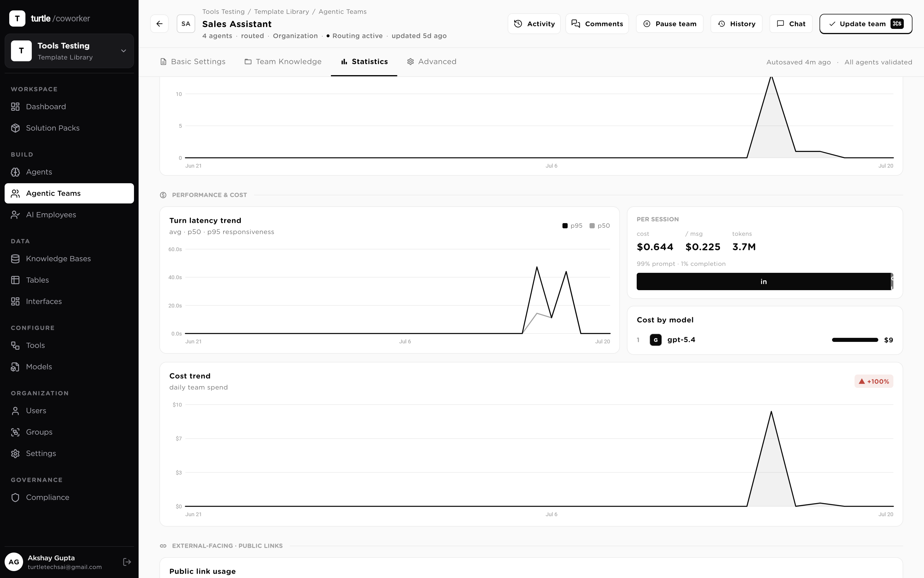This screenshot has width=924, height=578.
Task: Open Knowledge Bases in the sidebar
Action: click(69, 259)
